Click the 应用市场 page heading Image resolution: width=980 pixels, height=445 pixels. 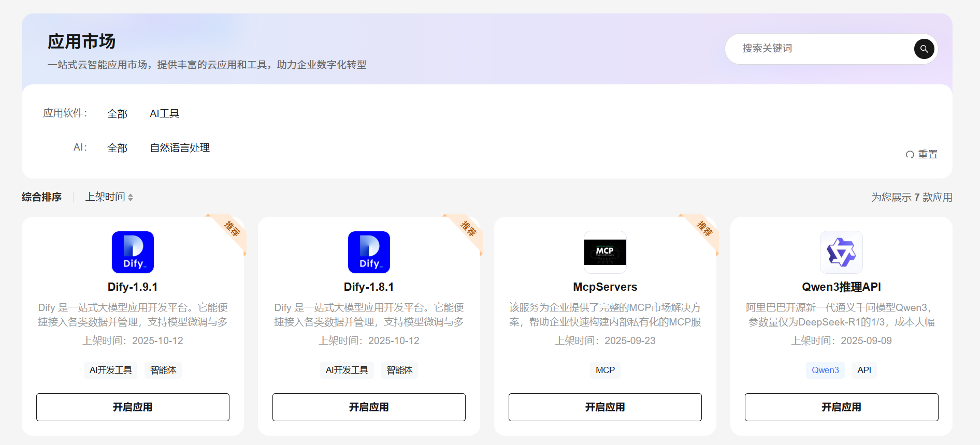(81, 42)
